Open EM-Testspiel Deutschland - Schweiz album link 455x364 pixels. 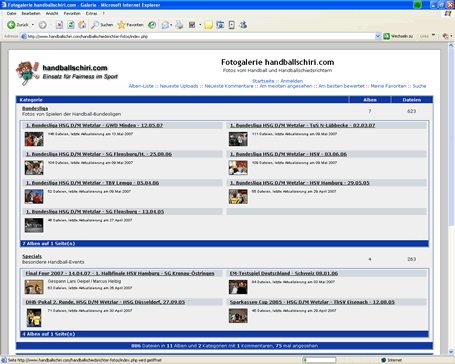[x=284, y=273]
